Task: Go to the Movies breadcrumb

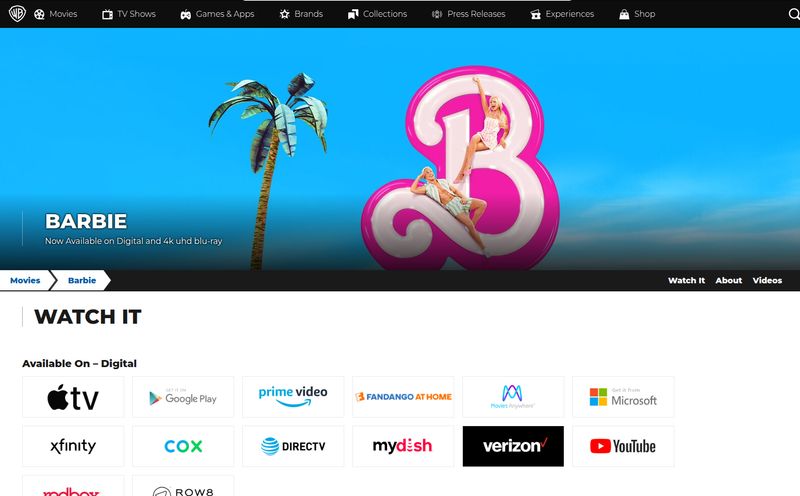Action: 25,280
